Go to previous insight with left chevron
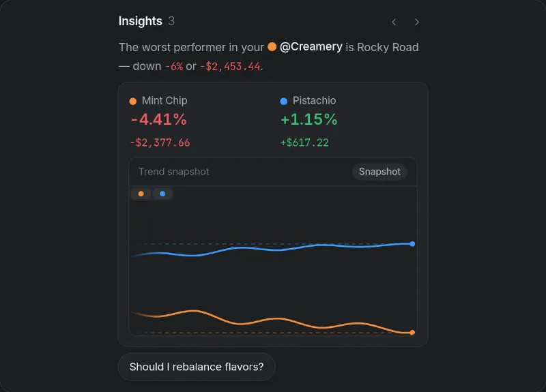This screenshot has height=392, width=546. (394, 22)
